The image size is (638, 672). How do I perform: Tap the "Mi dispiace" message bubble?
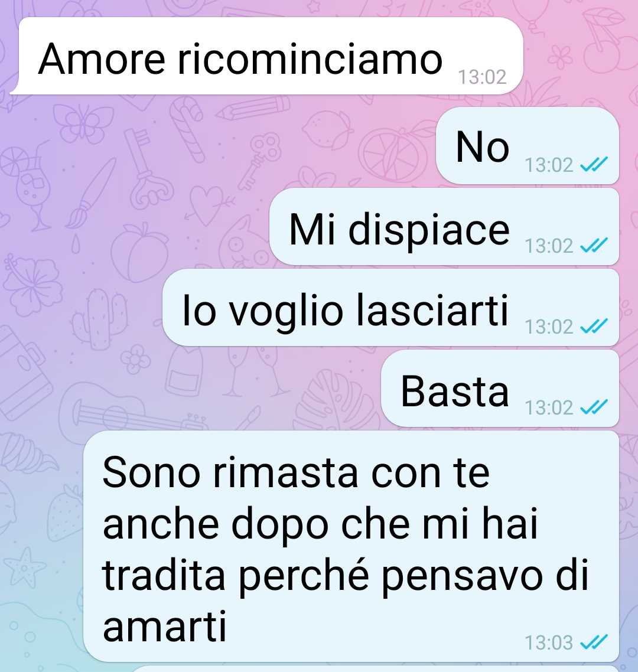click(444, 227)
